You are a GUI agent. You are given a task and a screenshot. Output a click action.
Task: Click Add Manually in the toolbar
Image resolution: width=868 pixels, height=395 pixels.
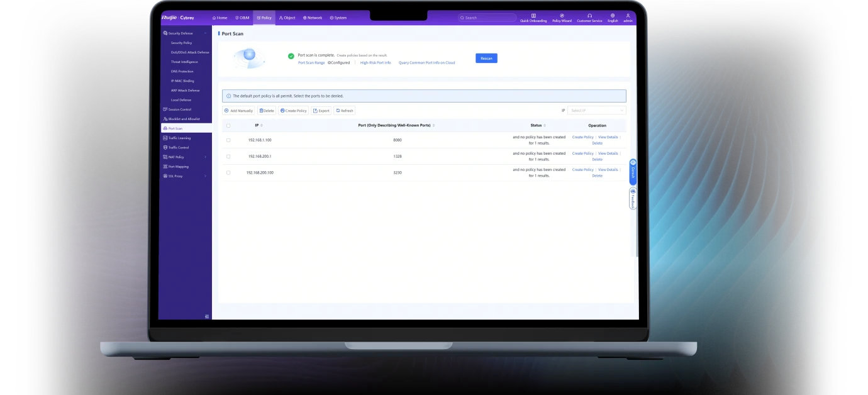(x=239, y=111)
